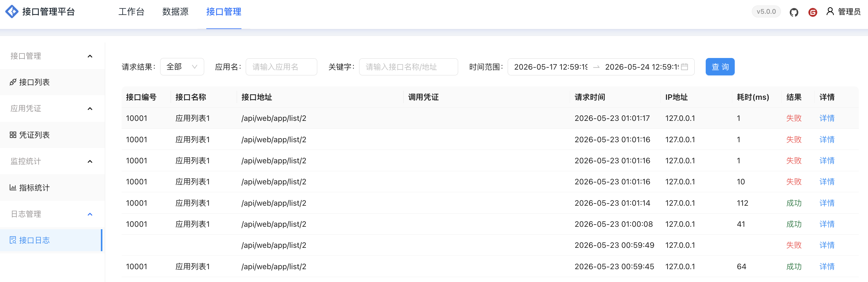Image resolution: width=868 pixels, height=282 pixels.
Task: Collapse the 日志管理 sidebar group
Action: click(x=90, y=214)
